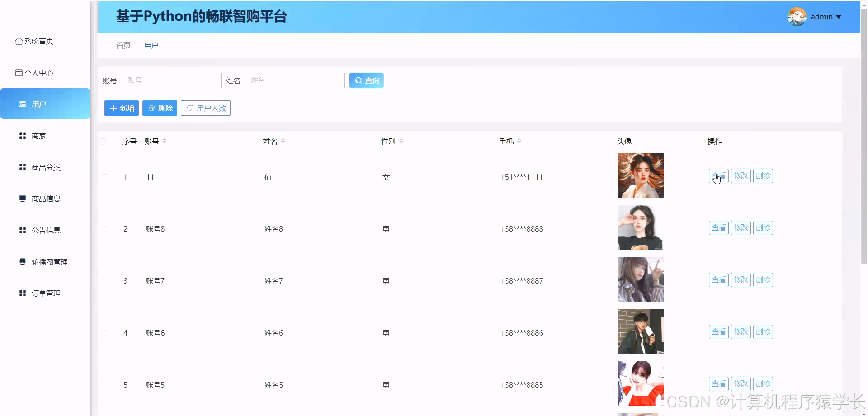Click the 新增 add button
Screen dimensions: 868x416
122,108
